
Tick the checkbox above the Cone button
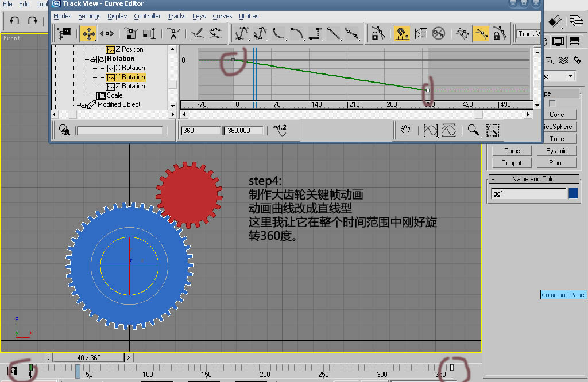pyautogui.click(x=552, y=103)
